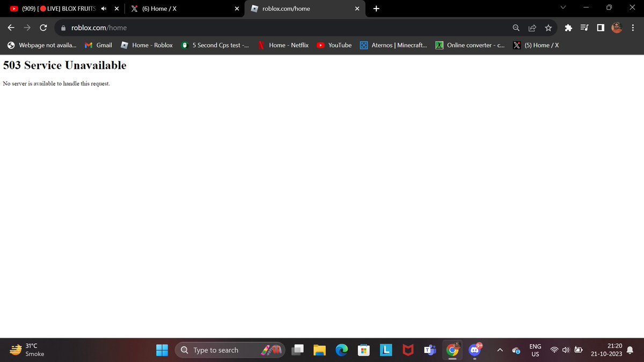Click the OneDrive cloud tray icon
Viewport: 644px width, 362px height.
[516, 351]
